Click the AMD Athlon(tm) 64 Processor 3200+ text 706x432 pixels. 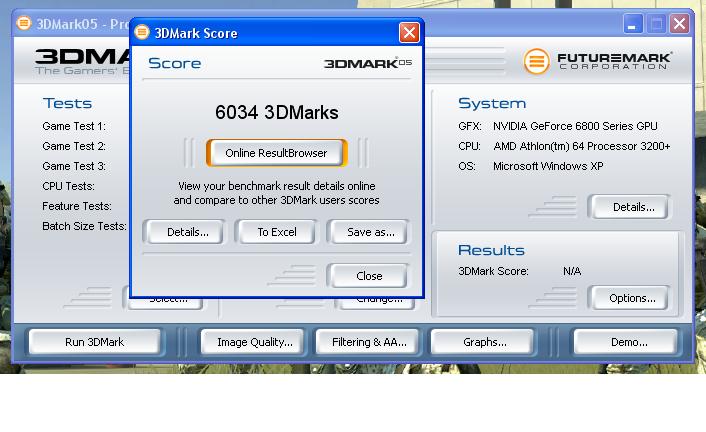581,146
